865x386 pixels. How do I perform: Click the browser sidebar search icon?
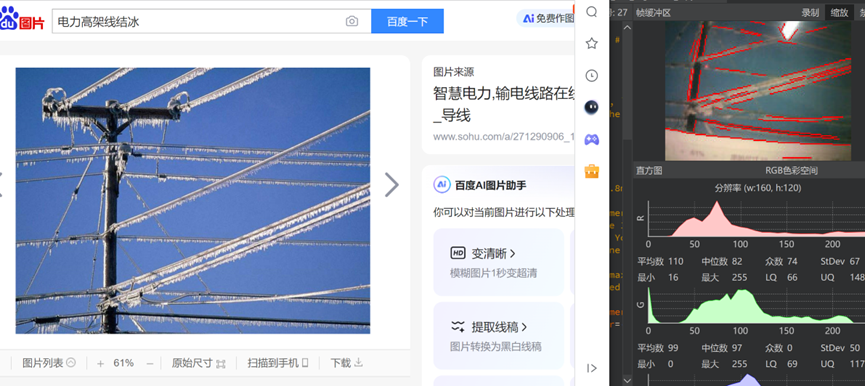pos(591,12)
